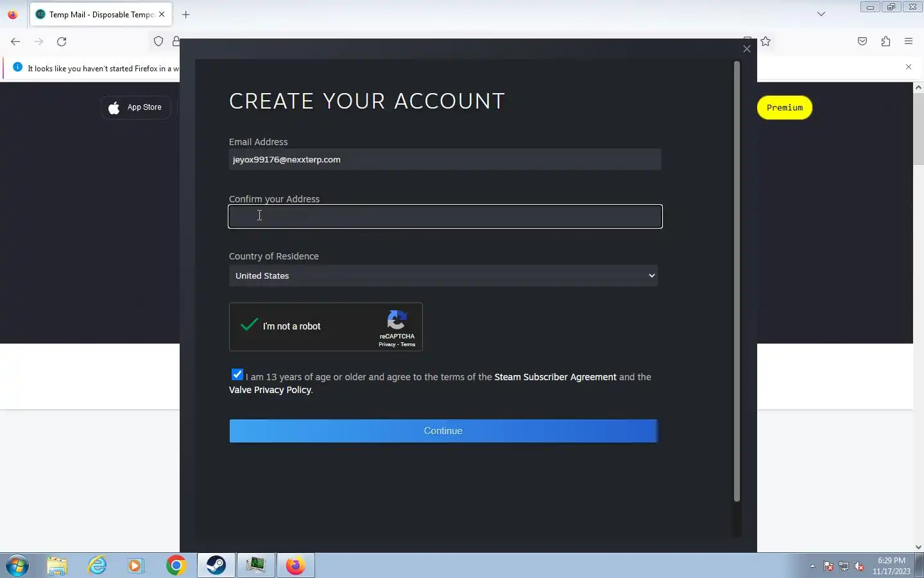The height and width of the screenshot is (578, 924).
Task: Uncheck the age 13 agreement checkbox
Action: click(237, 375)
